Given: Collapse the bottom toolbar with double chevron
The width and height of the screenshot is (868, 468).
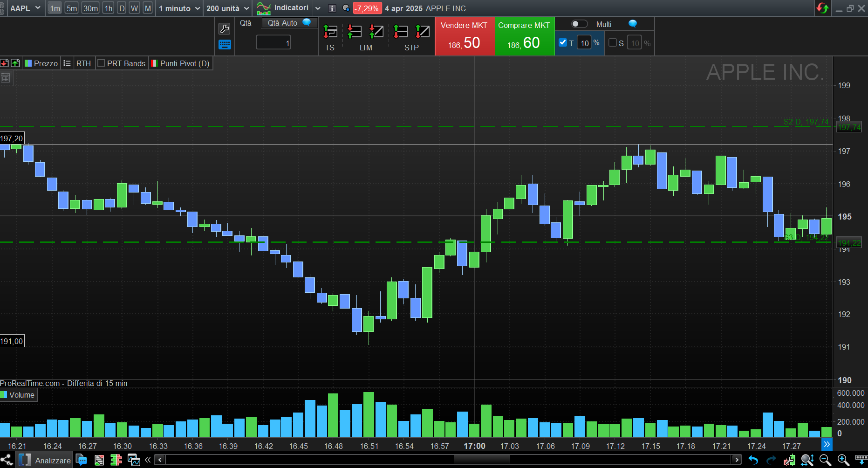Looking at the screenshot, I should [148, 460].
